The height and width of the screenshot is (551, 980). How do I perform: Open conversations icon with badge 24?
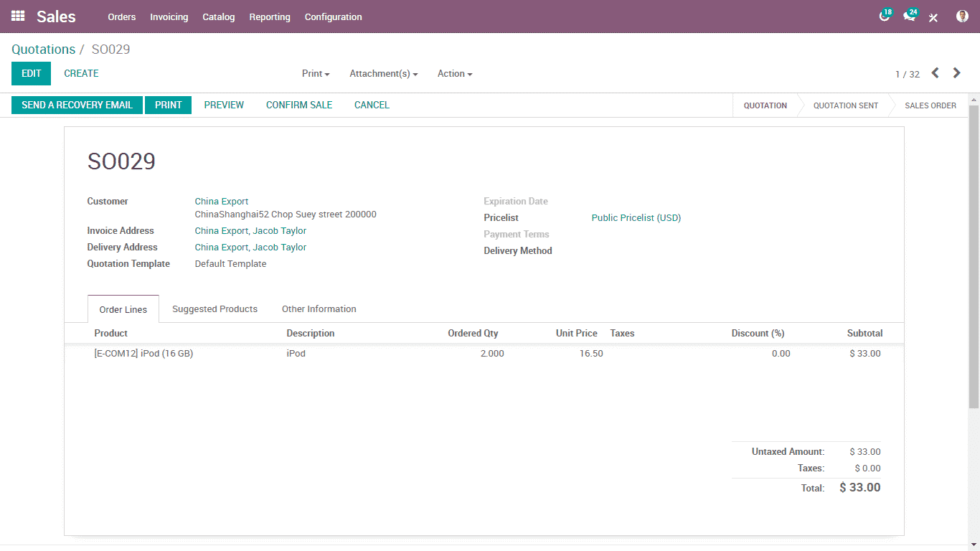click(x=910, y=16)
